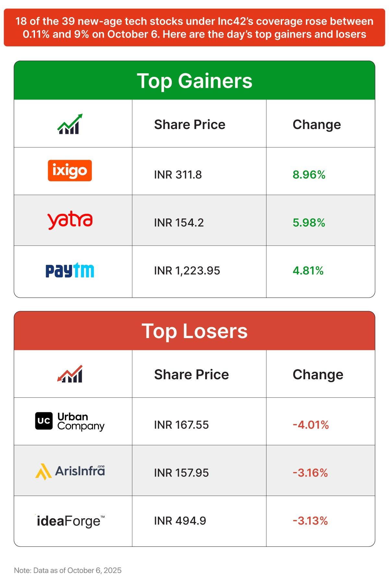Viewport: 389px width, 588px height.
Task: Click the data note dated October 6, 2025
Action: pyautogui.click(x=68, y=570)
